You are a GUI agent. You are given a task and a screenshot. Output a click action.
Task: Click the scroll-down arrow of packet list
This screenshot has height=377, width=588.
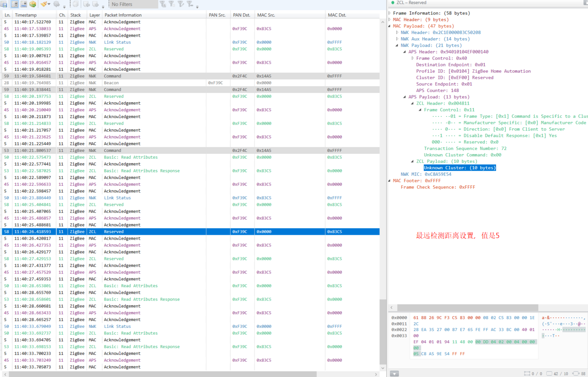383,368
